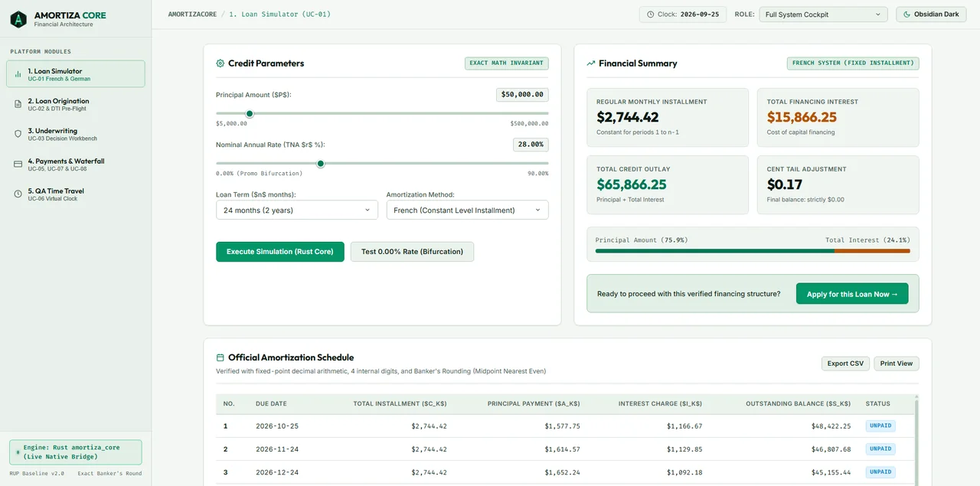Viewport: 980px width, 486px height.
Task: Open the Full System Cockpit role dropdown
Action: click(823, 15)
